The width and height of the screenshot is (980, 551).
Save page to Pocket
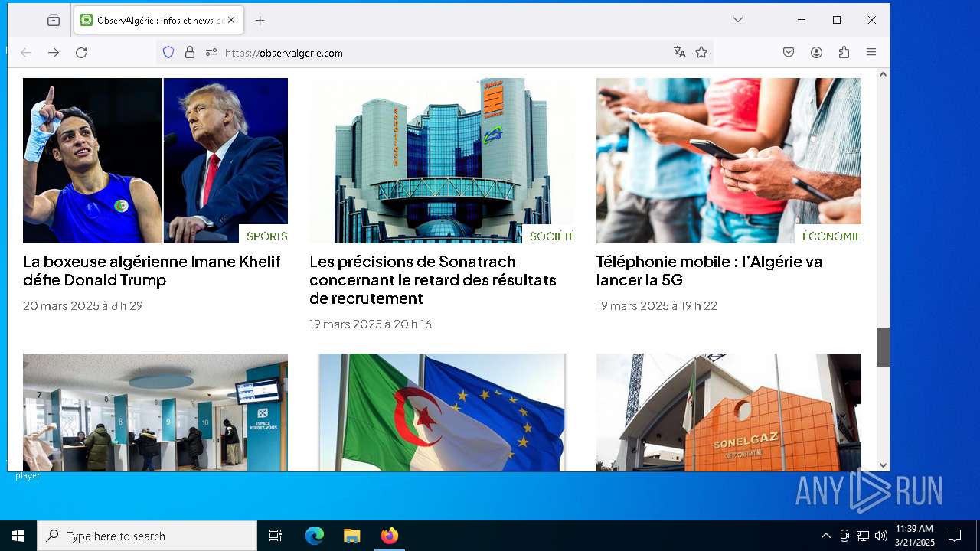click(x=789, y=52)
